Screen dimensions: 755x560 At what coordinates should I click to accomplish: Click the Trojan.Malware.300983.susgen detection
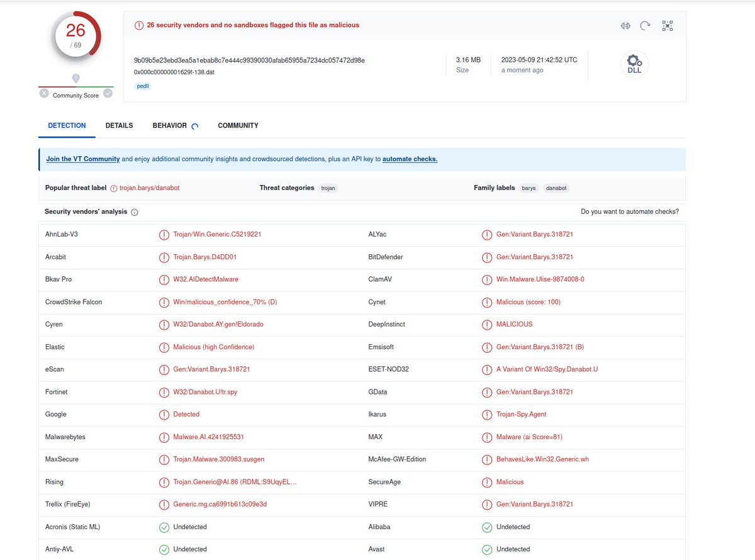[x=220, y=459]
